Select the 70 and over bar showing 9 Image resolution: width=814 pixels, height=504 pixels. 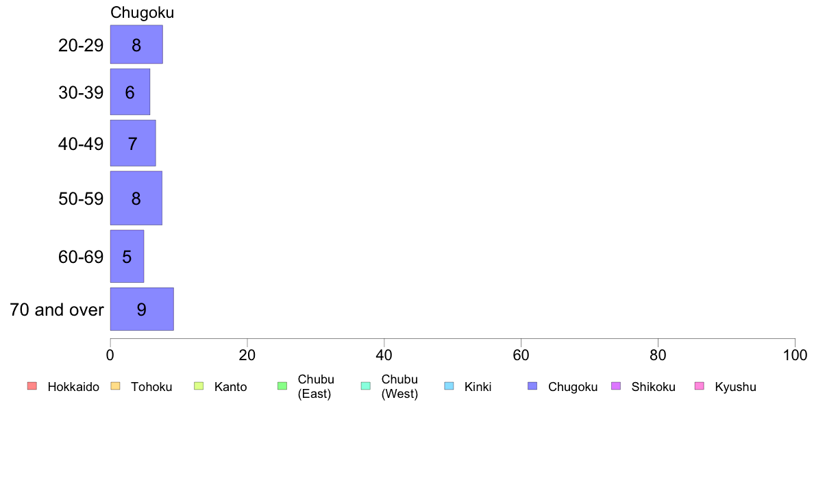coord(142,309)
